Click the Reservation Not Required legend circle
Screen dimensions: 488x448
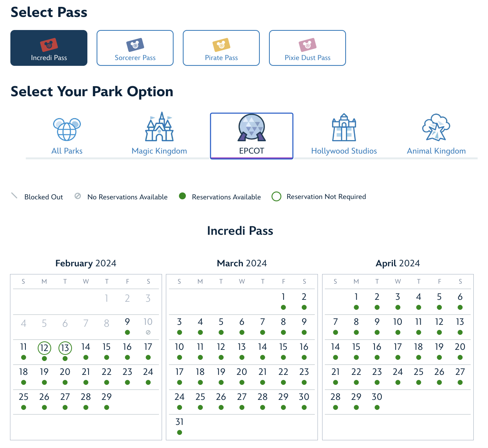pos(276,197)
